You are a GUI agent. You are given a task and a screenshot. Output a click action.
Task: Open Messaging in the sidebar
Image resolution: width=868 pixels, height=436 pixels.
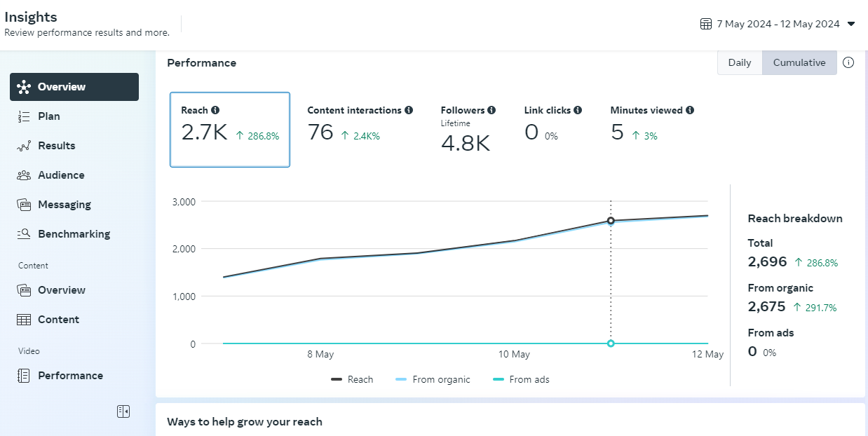pos(64,205)
